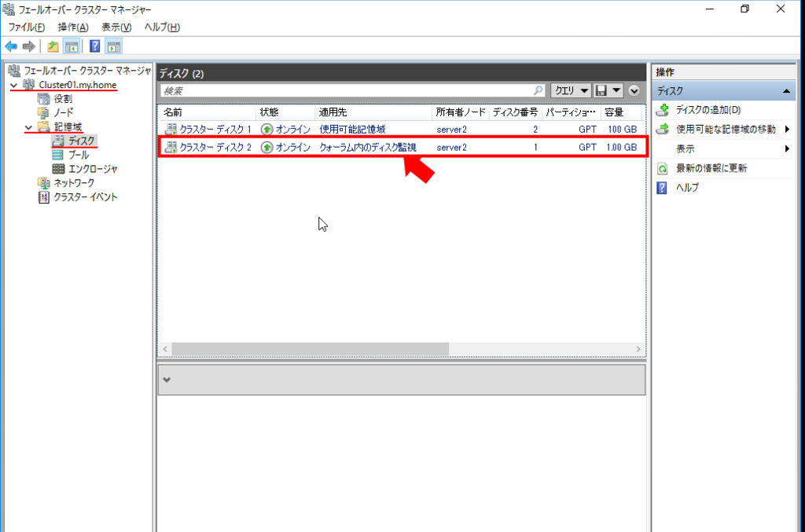
Task: Click ヘルプ in the actions pane
Action: [687, 188]
